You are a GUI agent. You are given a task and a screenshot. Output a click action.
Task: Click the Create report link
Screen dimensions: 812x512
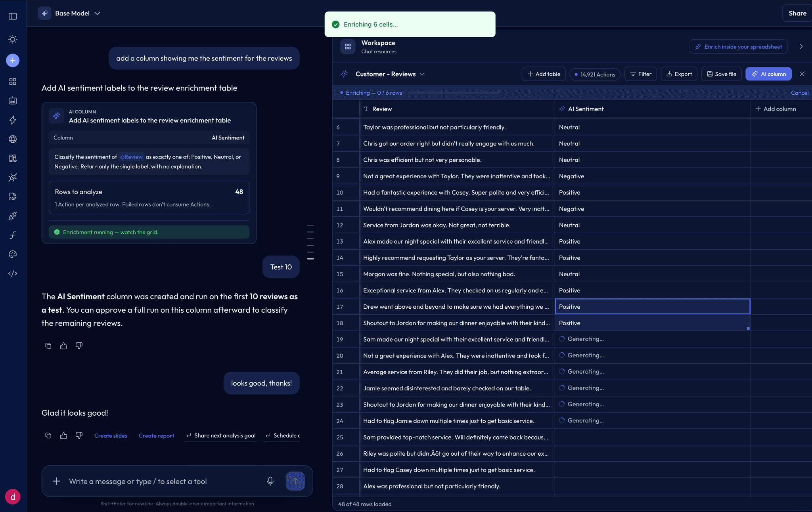pos(156,436)
